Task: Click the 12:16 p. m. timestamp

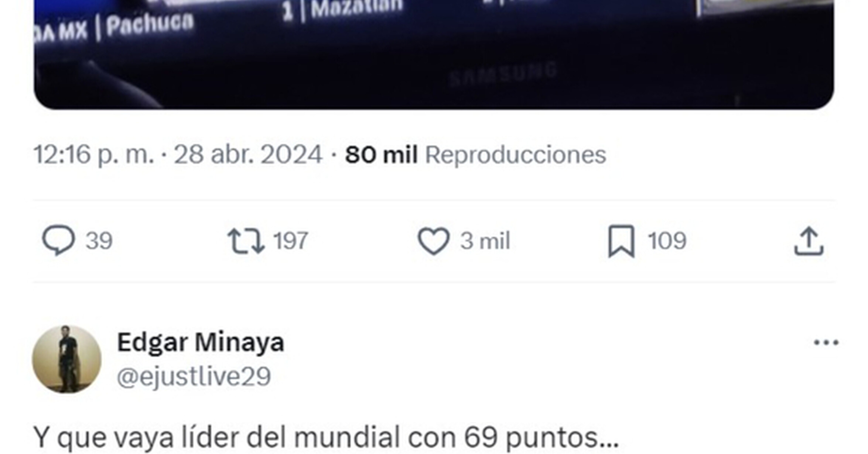Action: (94, 154)
